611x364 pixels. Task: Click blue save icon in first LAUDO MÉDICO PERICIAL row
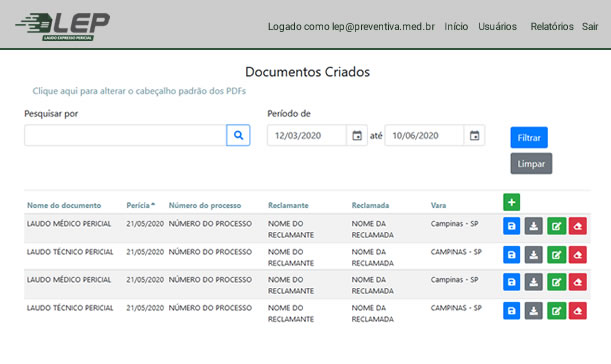(511, 226)
